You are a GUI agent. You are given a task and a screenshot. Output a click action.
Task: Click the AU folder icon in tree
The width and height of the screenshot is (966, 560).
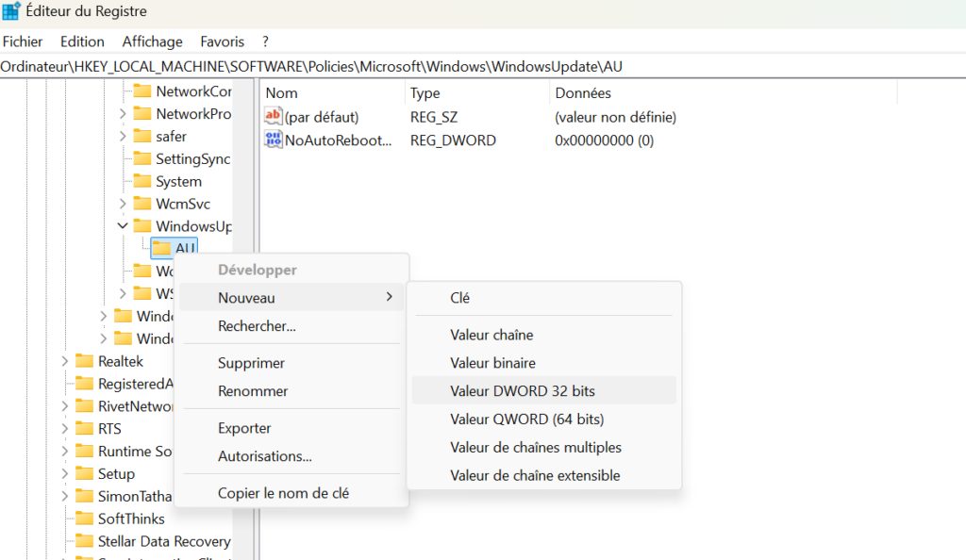161,248
